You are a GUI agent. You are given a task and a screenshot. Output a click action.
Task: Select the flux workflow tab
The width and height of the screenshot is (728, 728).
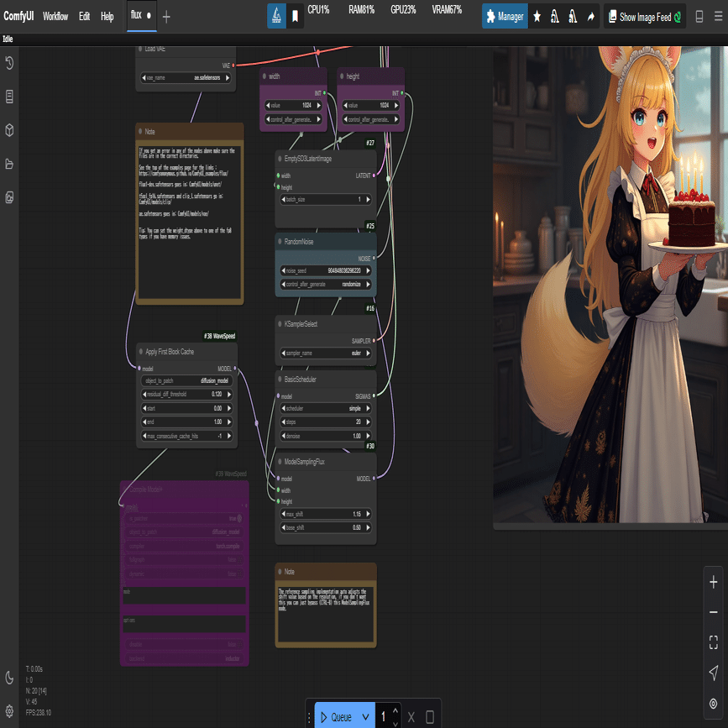136,16
